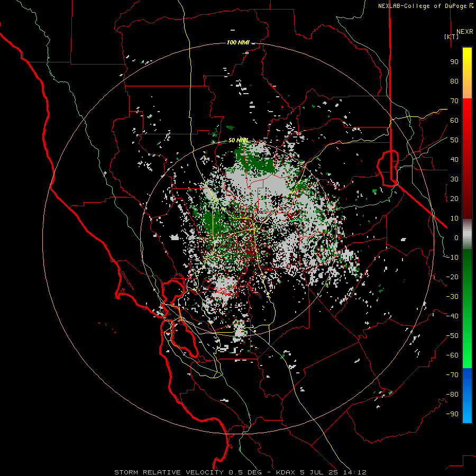This screenshot has height=476, width=476.
Task: Click the positive 70 scale value
Action: point(454,101)
